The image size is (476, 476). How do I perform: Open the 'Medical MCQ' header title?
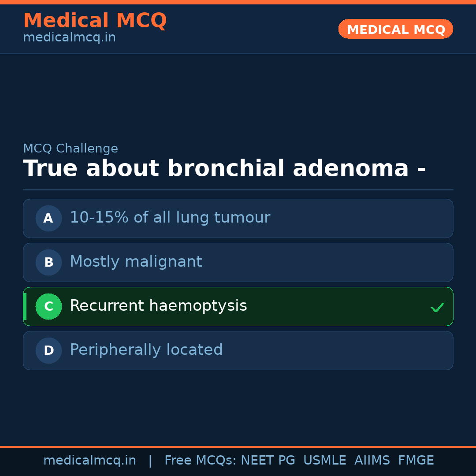pyautogui.click(x=95, y=21)
